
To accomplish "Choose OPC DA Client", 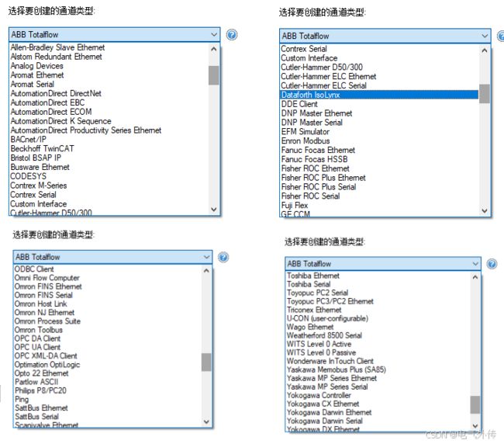I will (37, 338).
